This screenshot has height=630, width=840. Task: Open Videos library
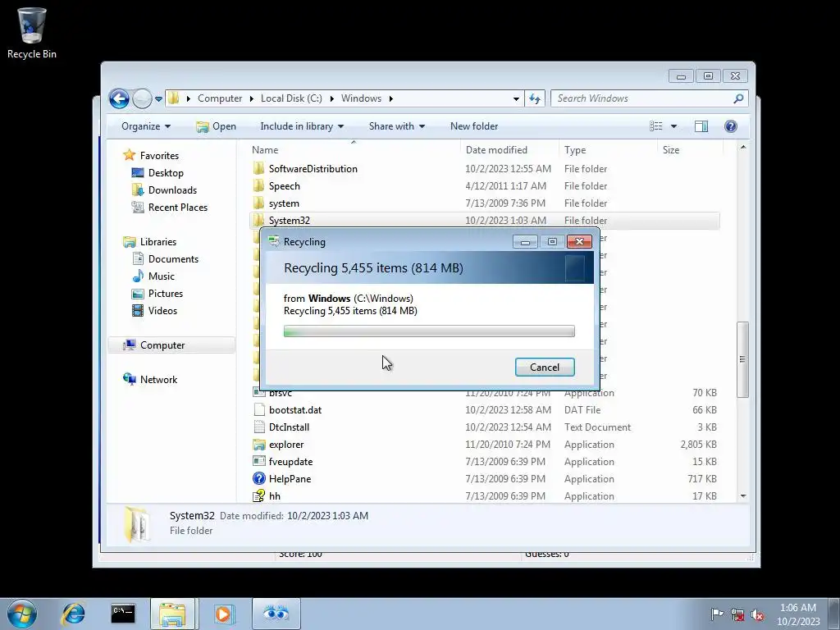(x=162, y=311)
